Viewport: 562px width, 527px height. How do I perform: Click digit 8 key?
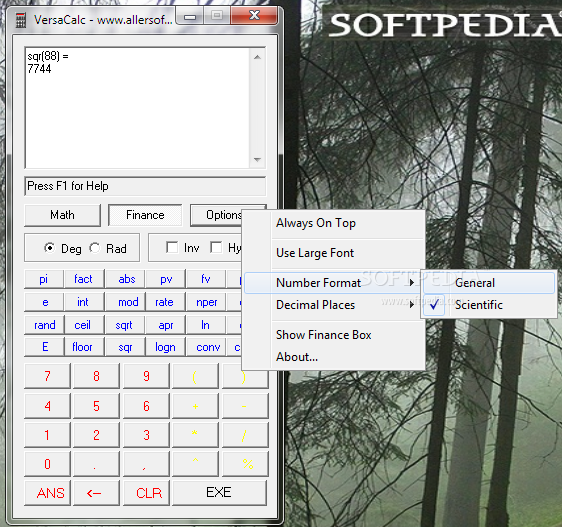pos(96,376)
